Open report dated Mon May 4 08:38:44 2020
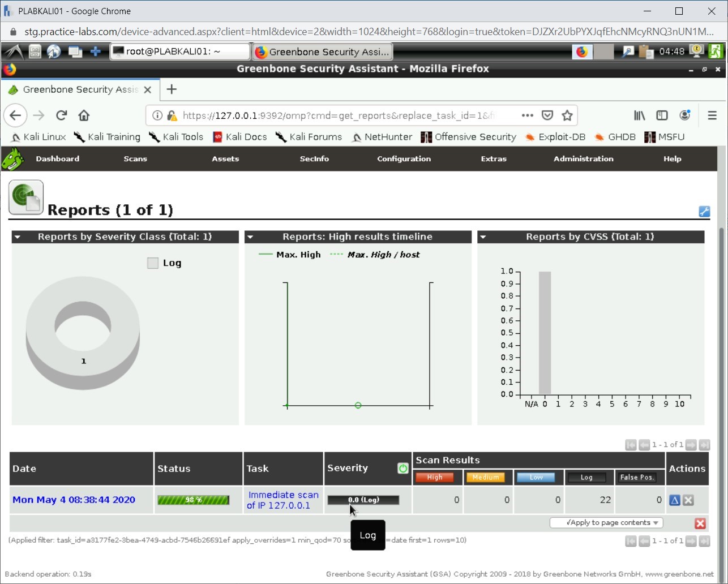 [x=74, y=500]
